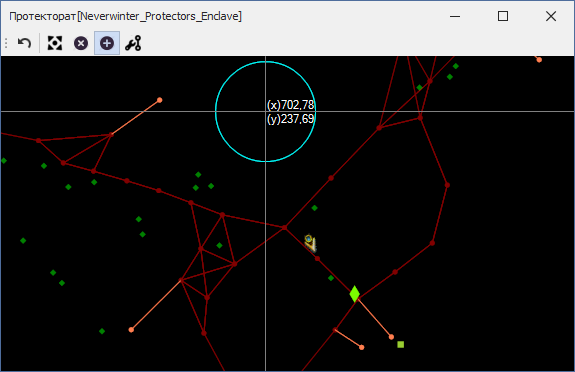This screenshot has width=575, height=372.
Task: Center the map on the player
Action: tap(55, 43)
